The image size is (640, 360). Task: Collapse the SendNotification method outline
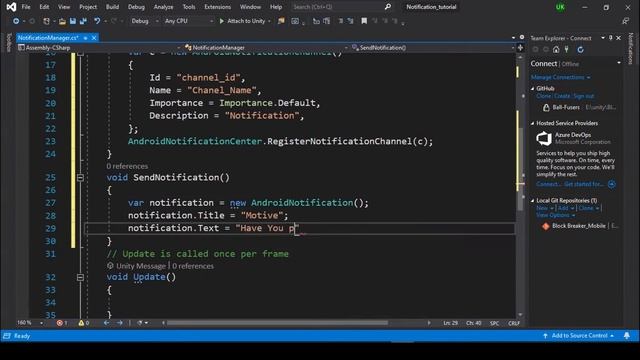pyautogui.click(x=80, y=178)
